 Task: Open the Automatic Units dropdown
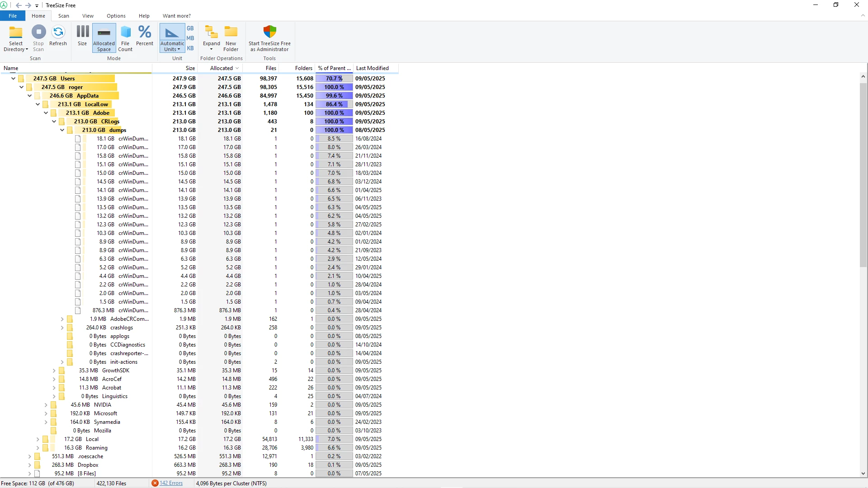point(172,47)
